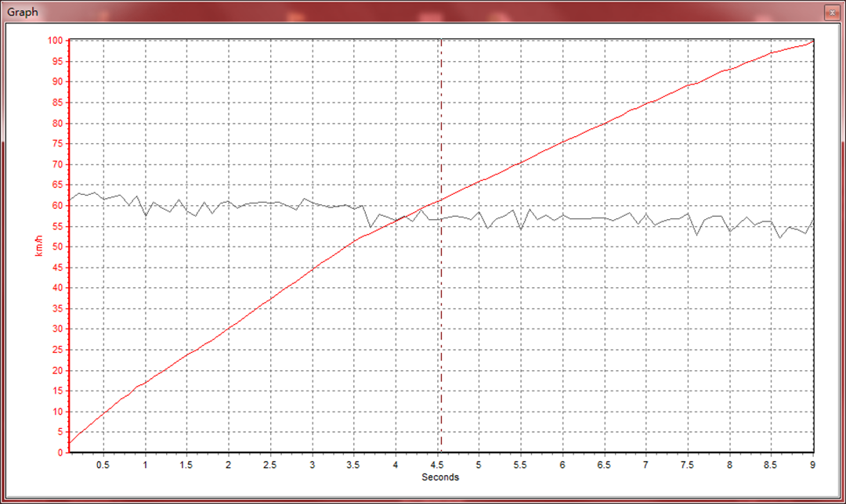Select the 7.5 seconds x-axis label
This screenshot has width=846, height=504.
[688, 465]
